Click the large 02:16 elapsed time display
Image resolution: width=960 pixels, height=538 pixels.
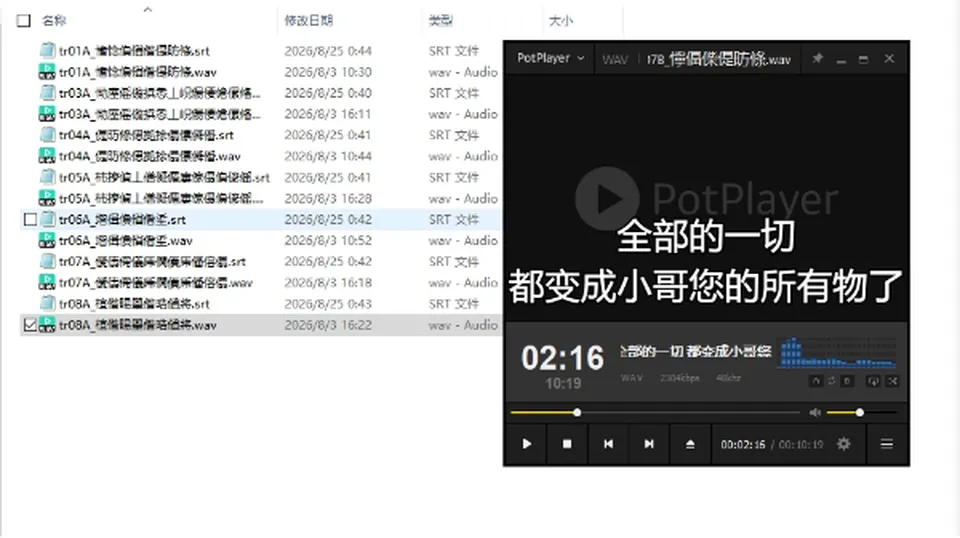(x=563, y=357)
